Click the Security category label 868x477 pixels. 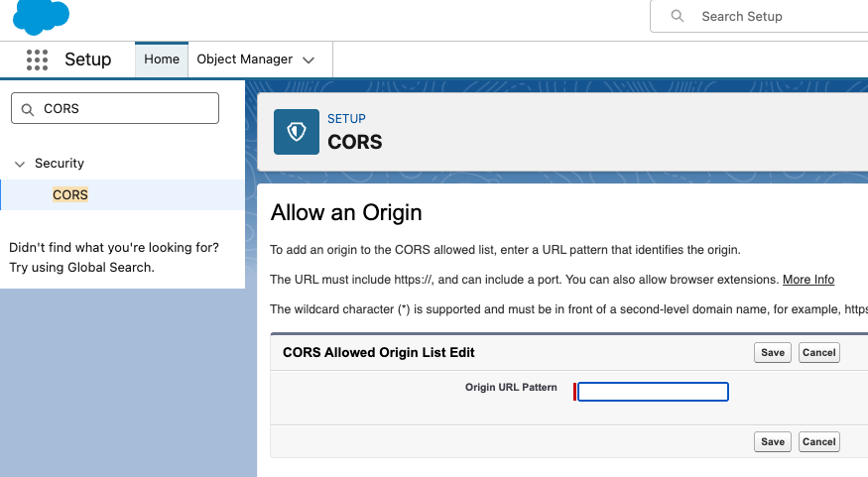(x=60, y=164)
